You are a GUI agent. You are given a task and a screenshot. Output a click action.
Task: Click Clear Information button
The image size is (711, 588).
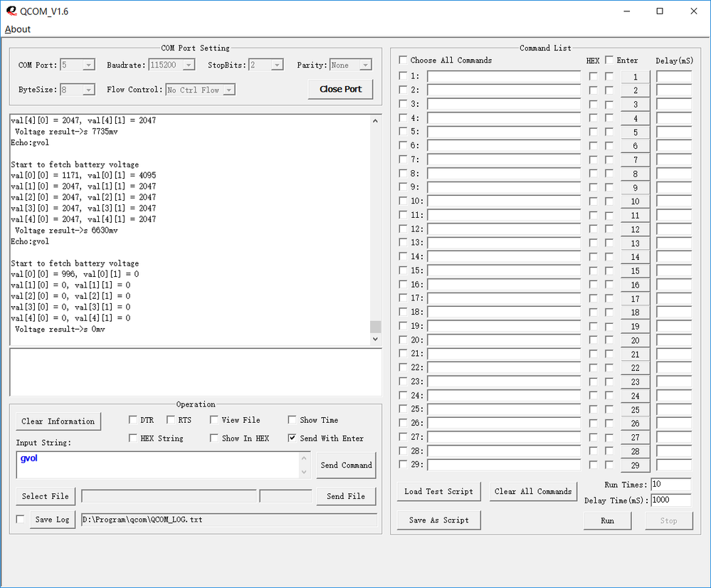(x=58, y=421)
